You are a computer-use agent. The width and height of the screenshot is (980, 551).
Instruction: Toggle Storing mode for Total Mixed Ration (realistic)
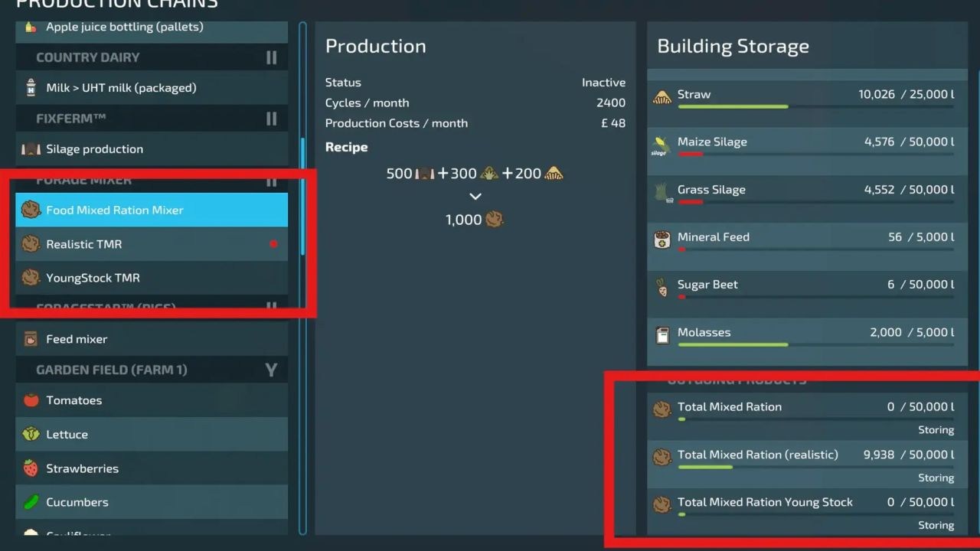936,478
